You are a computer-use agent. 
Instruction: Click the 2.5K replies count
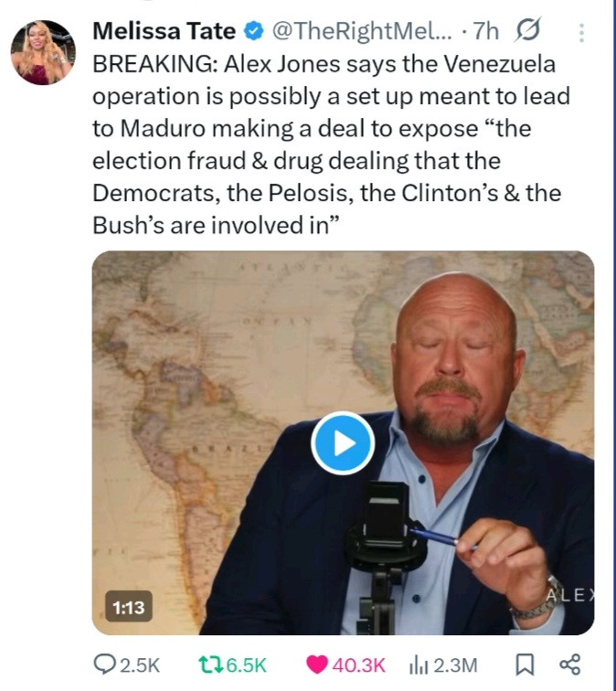140,664
